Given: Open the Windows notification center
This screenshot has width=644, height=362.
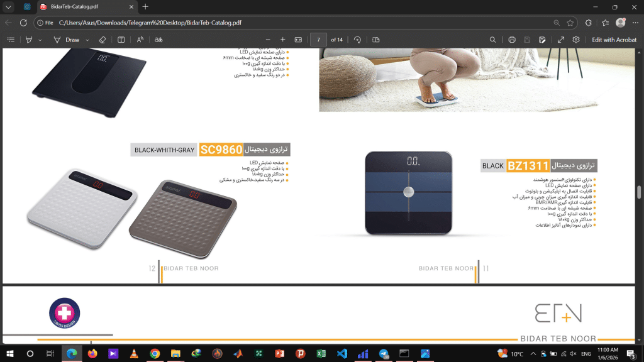Looking at the screenshot, I should click(x=631, y=354).
